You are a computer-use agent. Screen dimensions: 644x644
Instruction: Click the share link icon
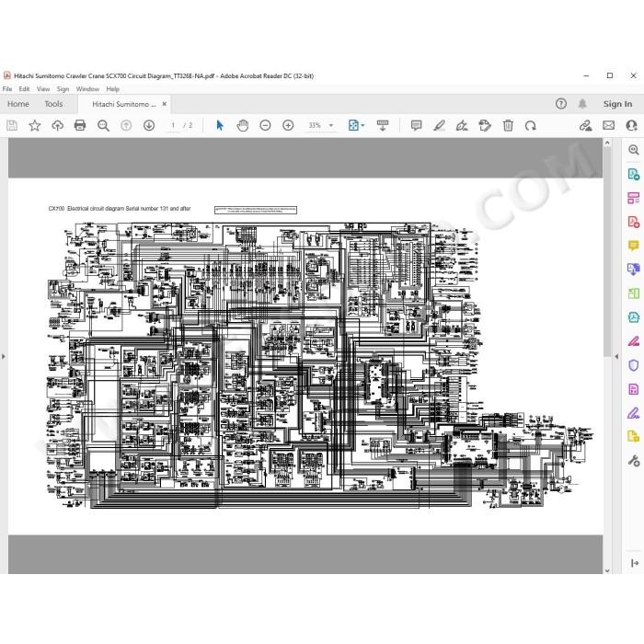(585, 125)
